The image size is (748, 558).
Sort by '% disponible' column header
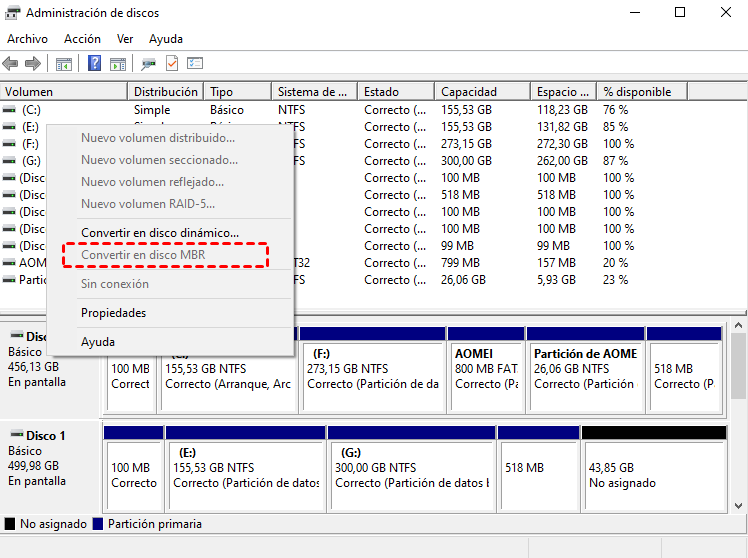pyautogui.click(x=637, y=92)
